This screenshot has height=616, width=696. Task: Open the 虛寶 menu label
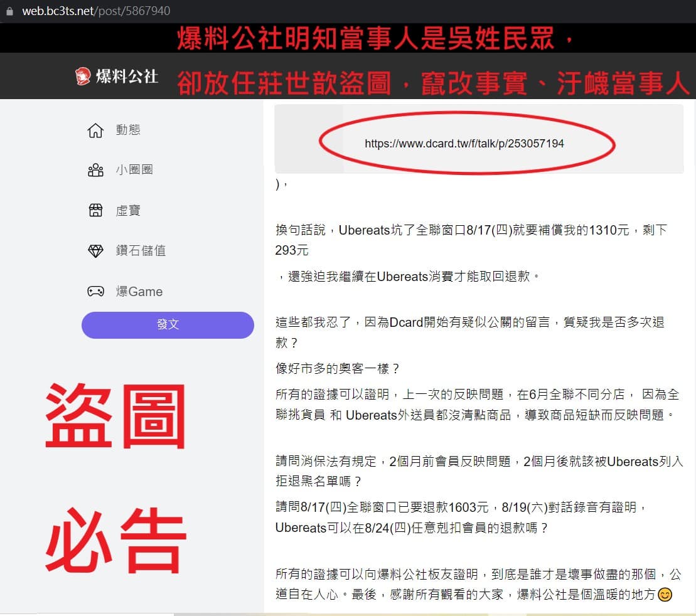128,210
